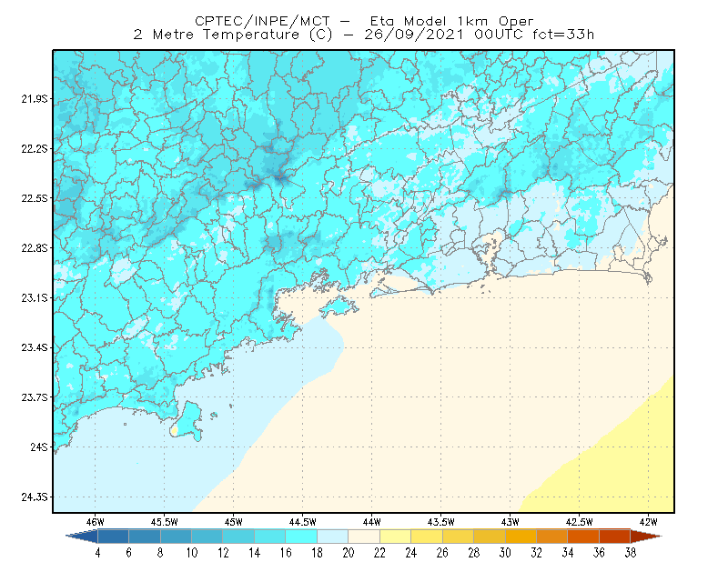The width and height of the screenshot is (728, 562).
Task: Click the 42W longitude tick label
Action: click(649, 522)
